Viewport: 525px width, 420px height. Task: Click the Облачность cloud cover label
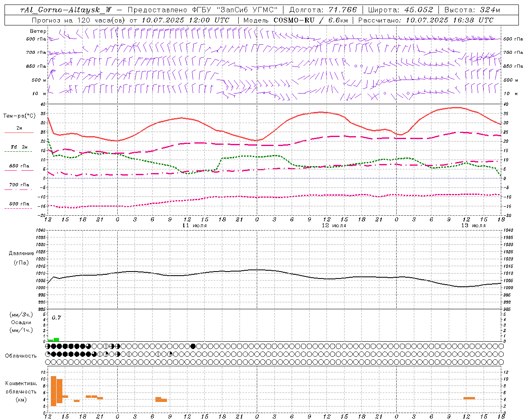coord(21,356)
